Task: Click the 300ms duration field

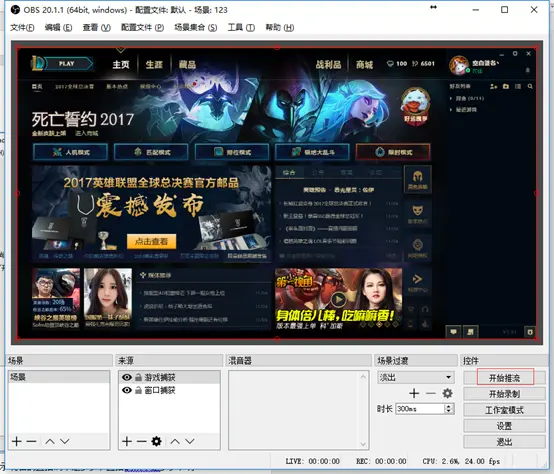Action: coord(420,409)
